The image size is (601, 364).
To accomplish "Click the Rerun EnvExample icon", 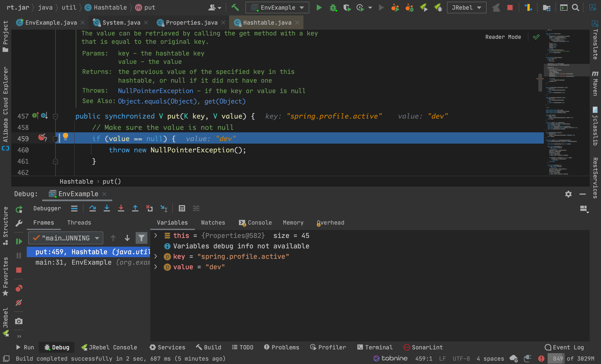I will (x=19, y=209).
